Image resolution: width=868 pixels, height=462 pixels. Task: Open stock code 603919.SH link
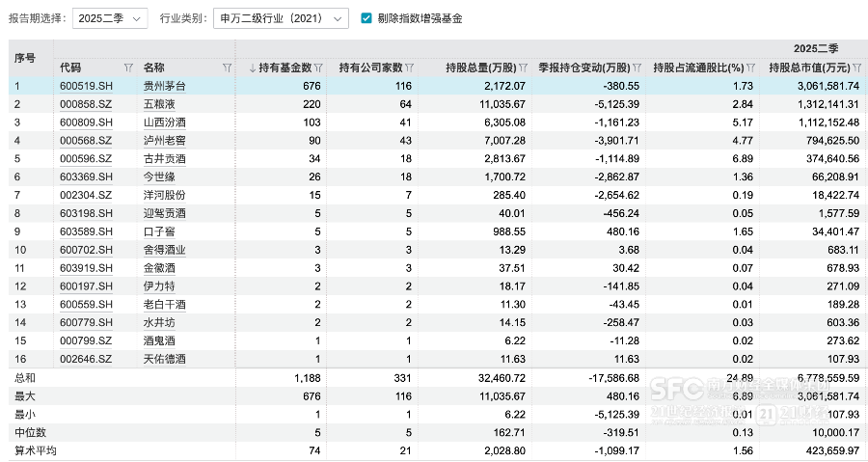pos(86,268)
